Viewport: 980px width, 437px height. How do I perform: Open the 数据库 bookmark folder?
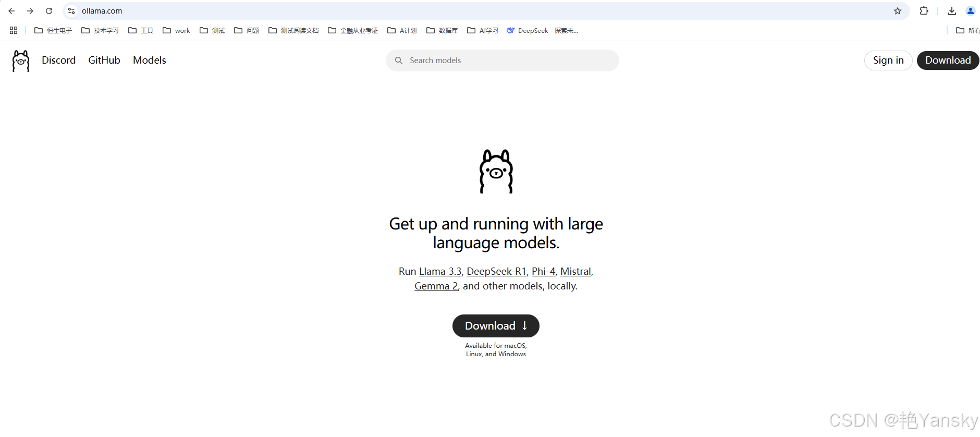pyautogui.click(x=442, y=30)
